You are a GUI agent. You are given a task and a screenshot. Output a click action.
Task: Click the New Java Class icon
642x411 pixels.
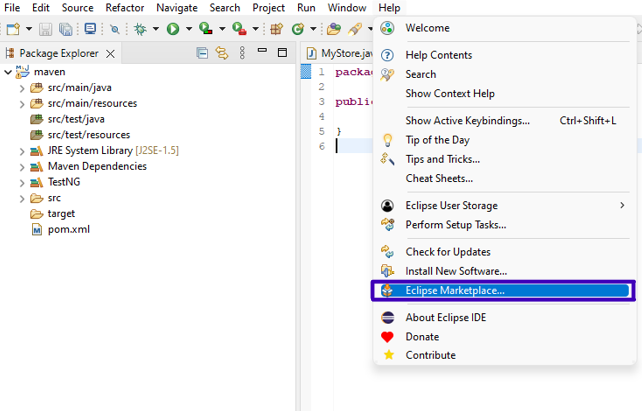[x=298, y=29]
